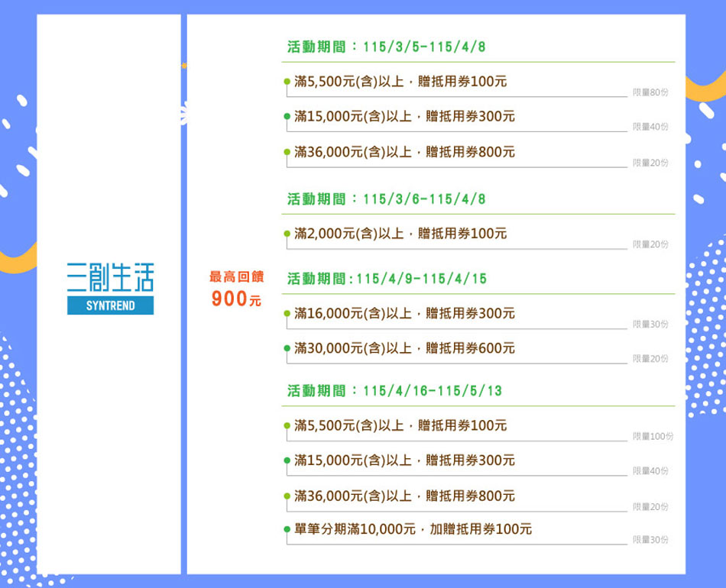The width and height of the screenshot is (726, 588).
Task: Select the 活動期間 115/3/6-115/4/8 heading
Action: (x=386, y=199)
